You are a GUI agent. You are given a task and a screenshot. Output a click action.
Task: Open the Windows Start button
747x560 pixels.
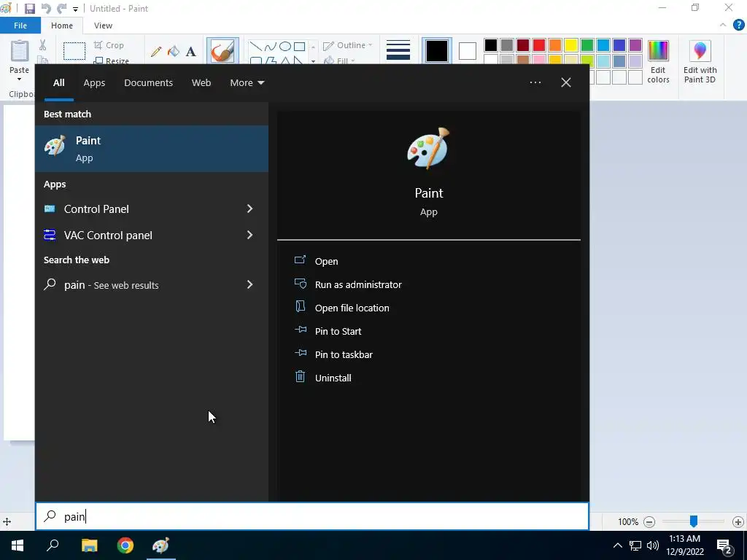(18, 545)
